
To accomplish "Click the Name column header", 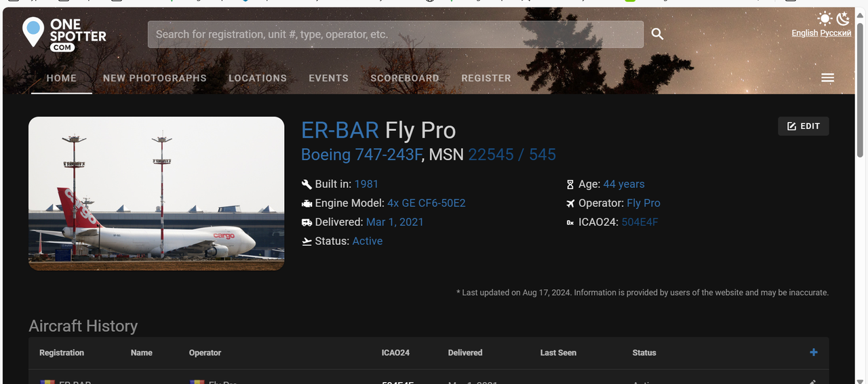I will [x=142, y=353].
